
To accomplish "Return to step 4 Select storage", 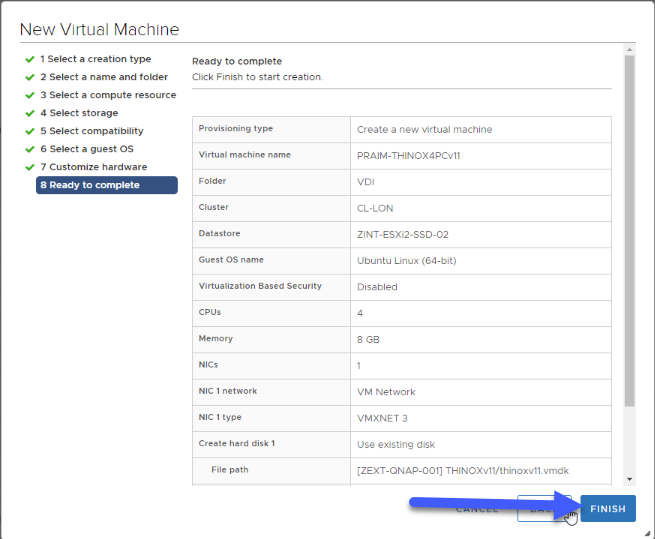I will point(79,113).
